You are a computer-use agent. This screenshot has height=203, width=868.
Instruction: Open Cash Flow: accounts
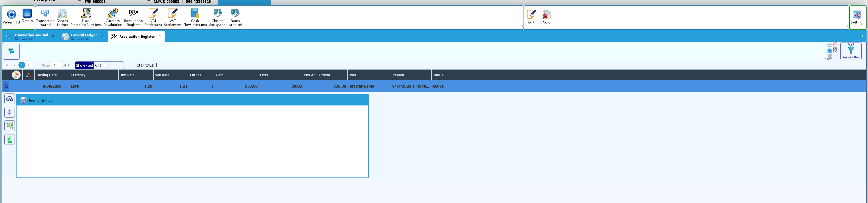click(195, 18)
